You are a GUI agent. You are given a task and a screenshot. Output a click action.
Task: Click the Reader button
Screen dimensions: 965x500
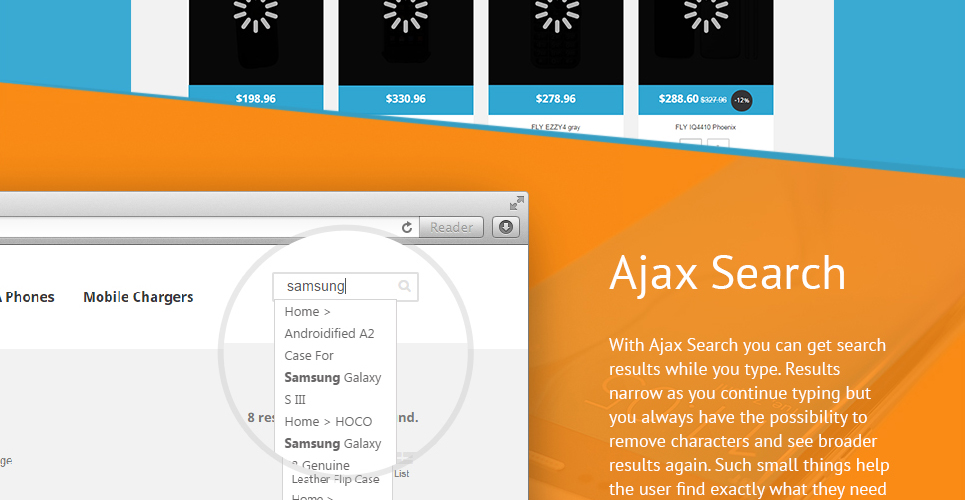451,227
